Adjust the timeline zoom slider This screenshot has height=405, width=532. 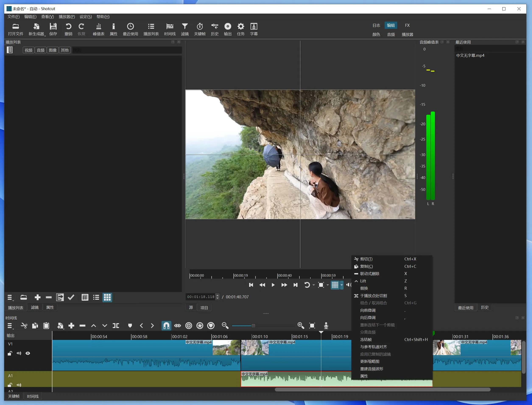253,325
